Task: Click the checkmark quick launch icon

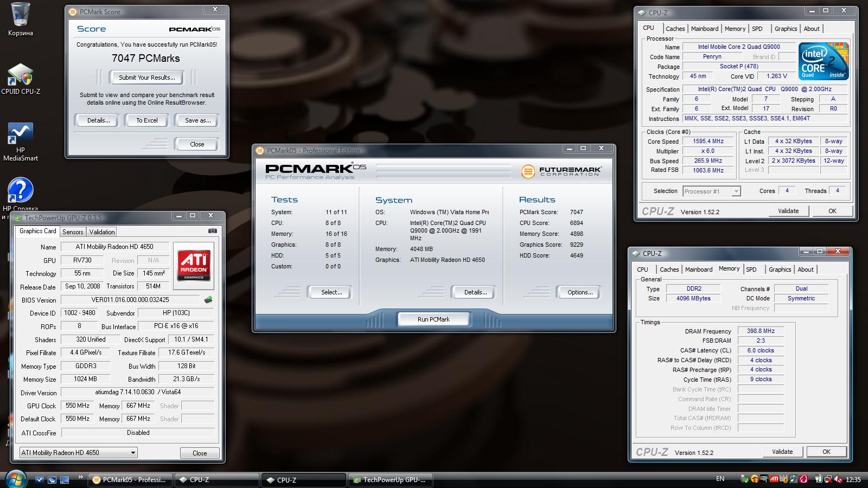Action: tap(39, 480)
